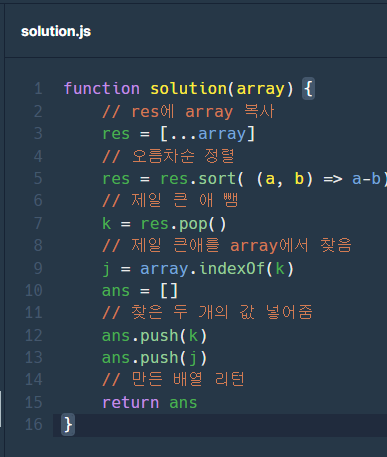The width and height of the screenshot is (387, 457).
Task: Click line number 15 in the gutter
Action: (34, 402)
